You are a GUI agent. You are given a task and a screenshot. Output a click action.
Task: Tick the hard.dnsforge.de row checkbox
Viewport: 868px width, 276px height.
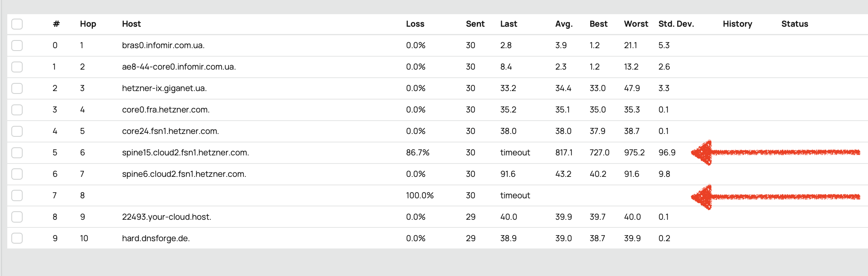17,238
